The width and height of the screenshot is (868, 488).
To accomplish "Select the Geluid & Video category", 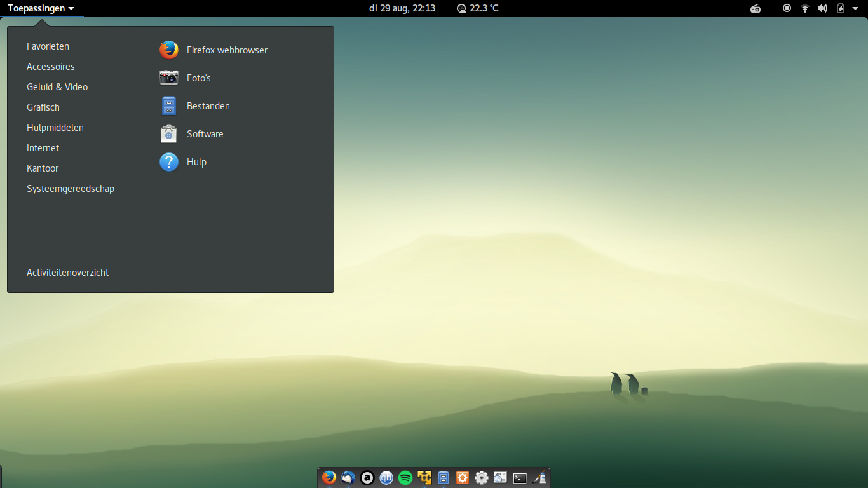I will click(x=57, y=87).
